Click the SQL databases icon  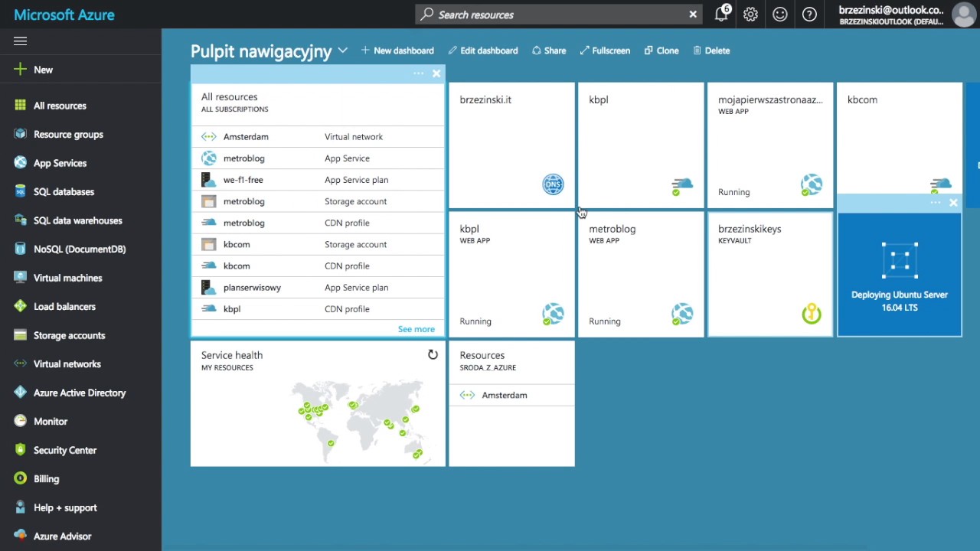[x=21, y=191]
